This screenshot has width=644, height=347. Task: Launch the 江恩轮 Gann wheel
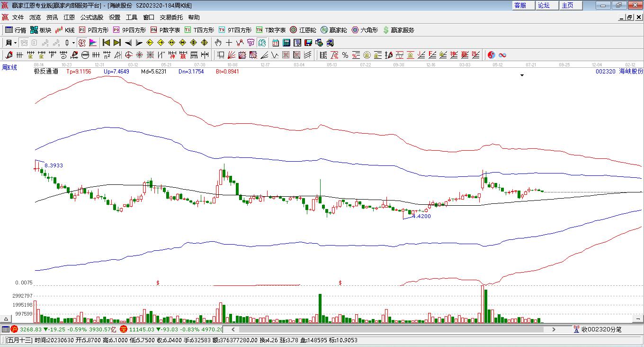click(x=303, y=30)
